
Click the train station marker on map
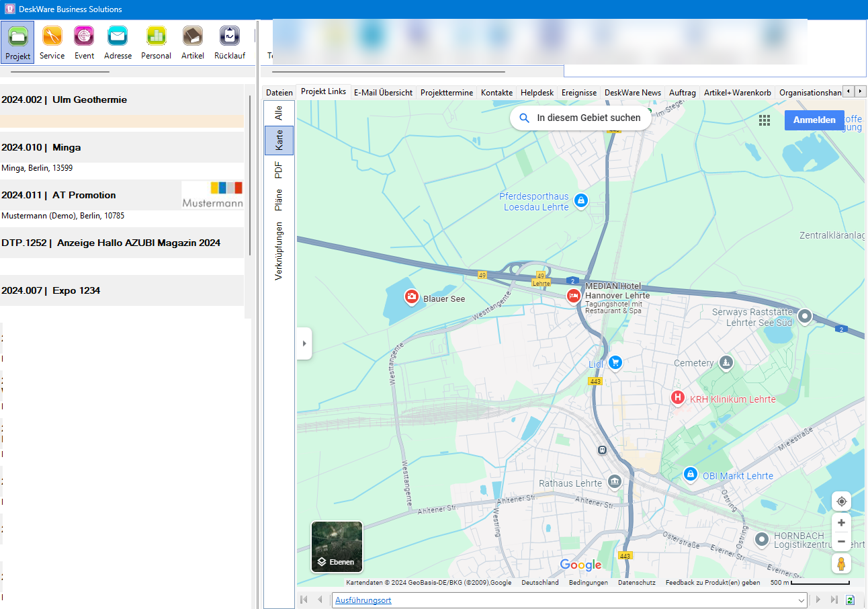[602, 450]
